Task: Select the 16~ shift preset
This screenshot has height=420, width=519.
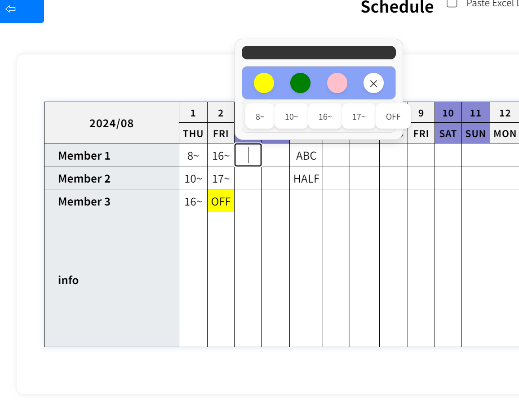Action: click(x=324, y=116)
